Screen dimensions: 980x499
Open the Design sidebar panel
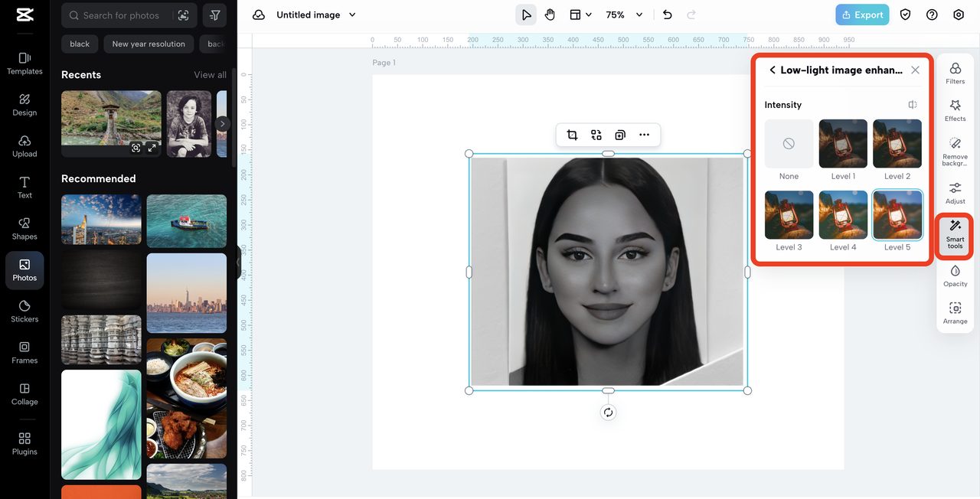pos(24,105)
